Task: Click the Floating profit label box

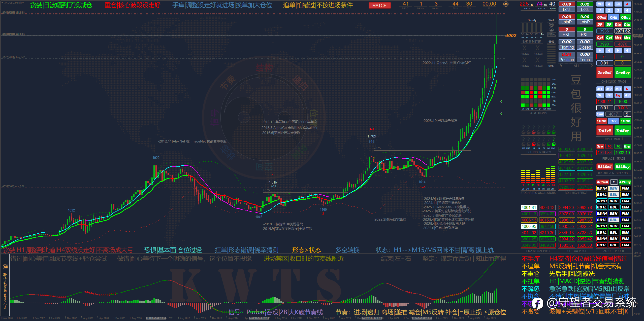Action: click(x=566, y=47)
